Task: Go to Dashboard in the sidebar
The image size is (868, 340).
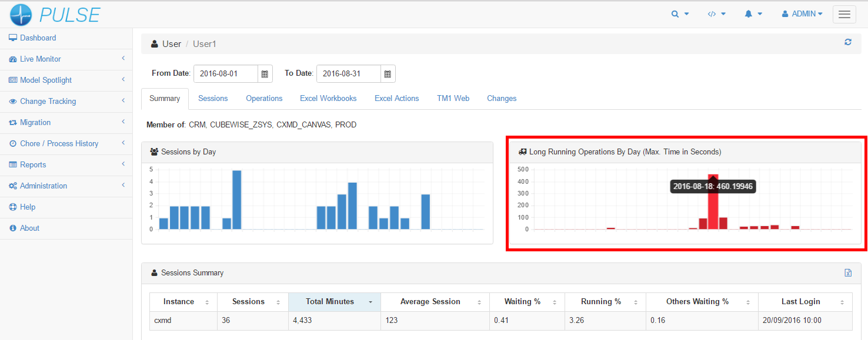Action: [x=38, y=38]
